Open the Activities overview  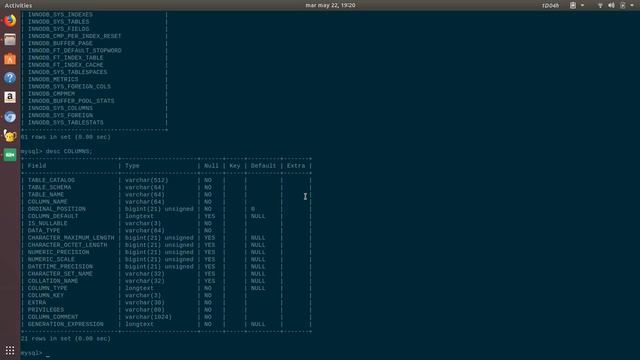[18, 5]
